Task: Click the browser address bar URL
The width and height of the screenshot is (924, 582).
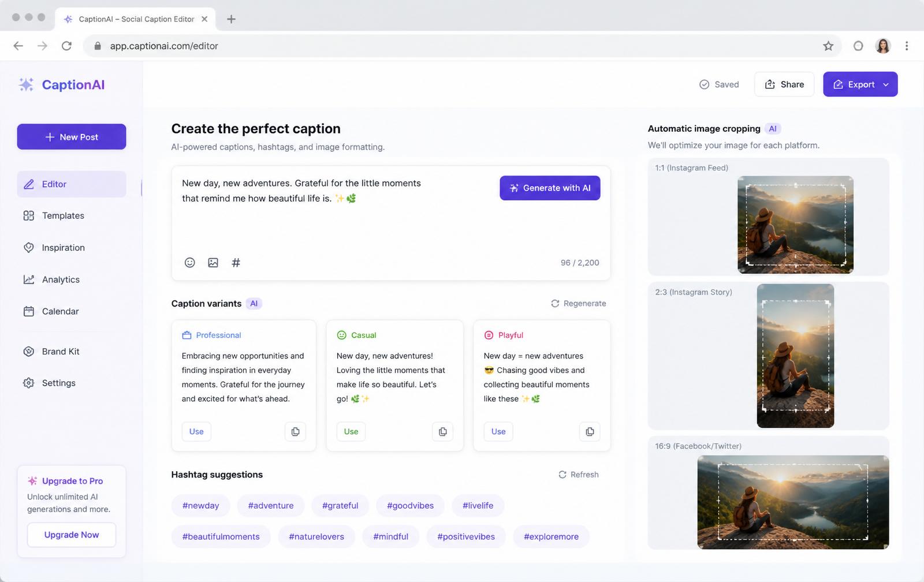Action: click(164, 46)
